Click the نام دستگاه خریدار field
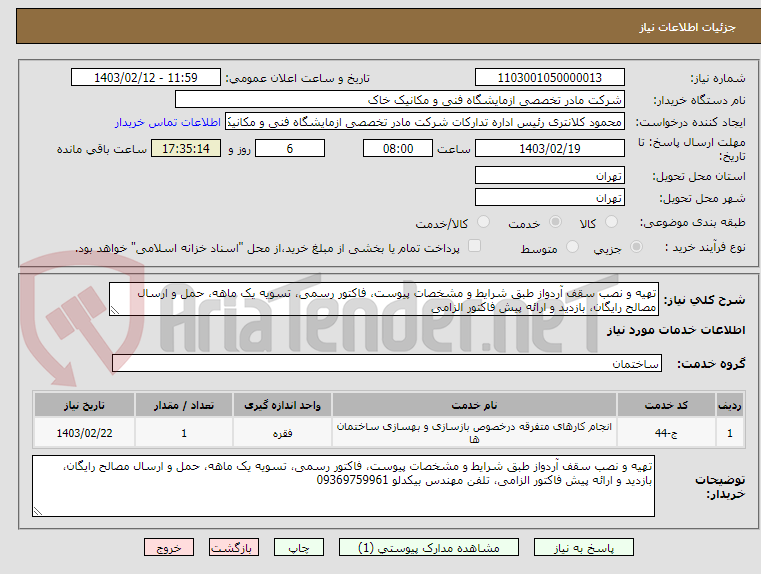This screenshot has width=761, height=574. [399, 100]
